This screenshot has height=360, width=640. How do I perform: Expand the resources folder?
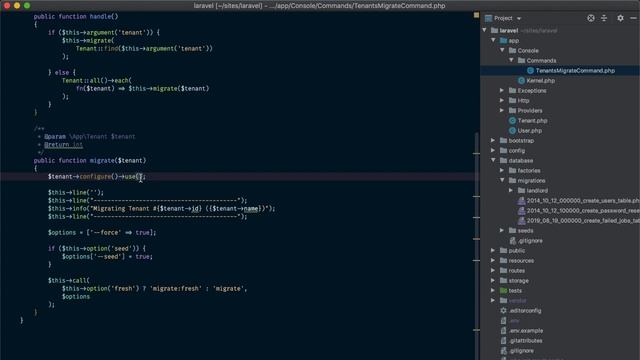tap(493, 260)
